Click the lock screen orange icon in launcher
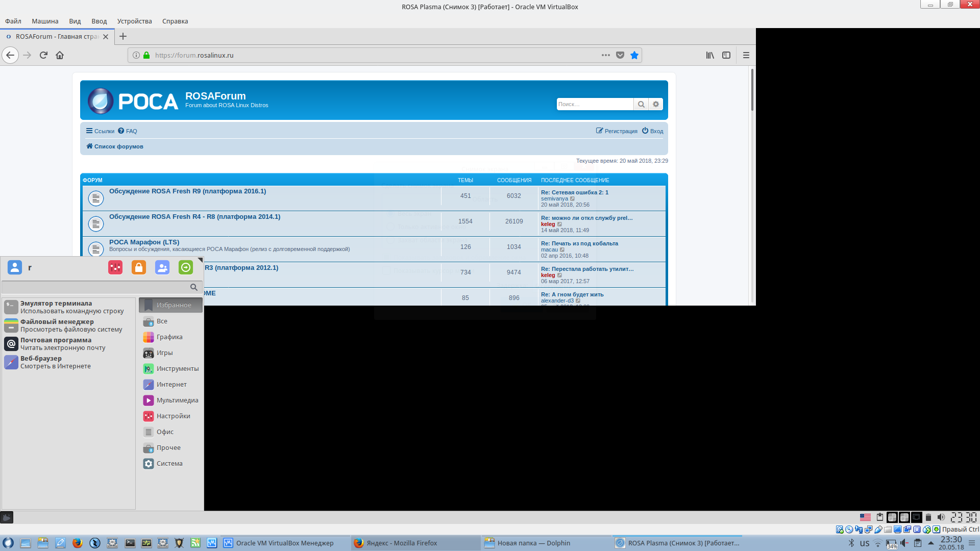 tap(139, 267)
